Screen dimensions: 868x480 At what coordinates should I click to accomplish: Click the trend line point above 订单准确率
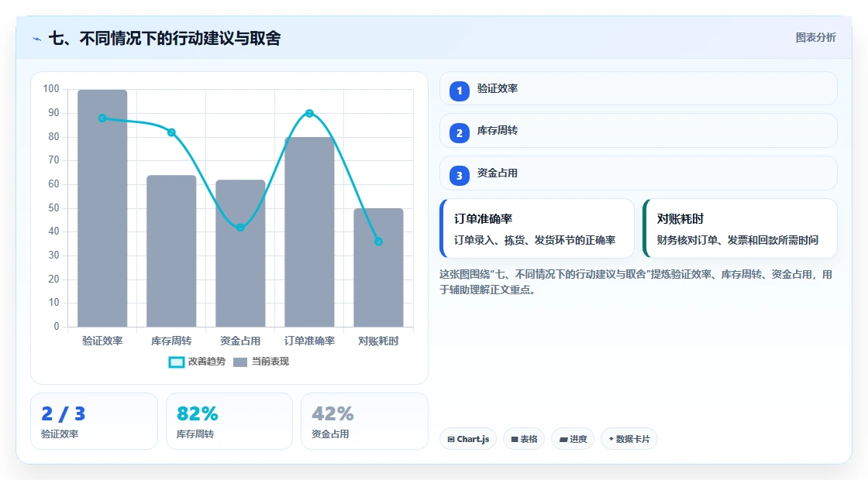(x=309, y=113)
